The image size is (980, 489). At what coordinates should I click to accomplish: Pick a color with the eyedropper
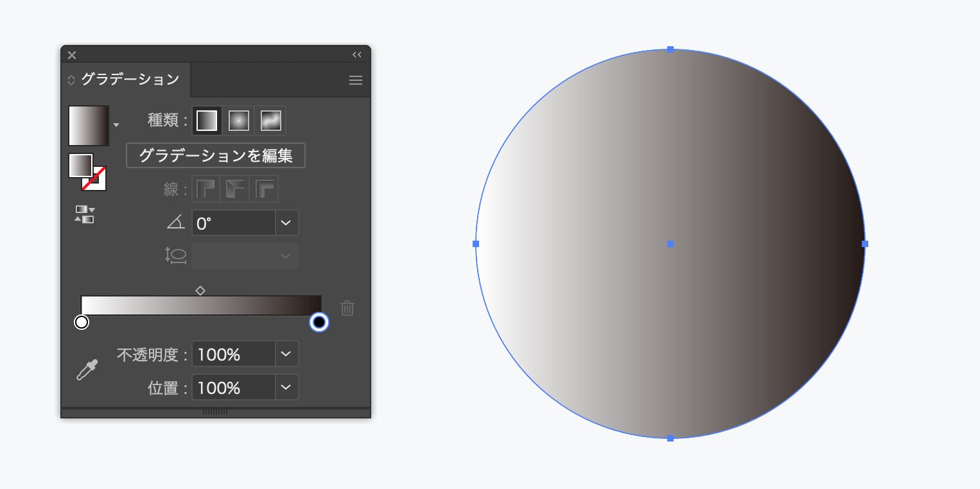click(x=87, y=370)
